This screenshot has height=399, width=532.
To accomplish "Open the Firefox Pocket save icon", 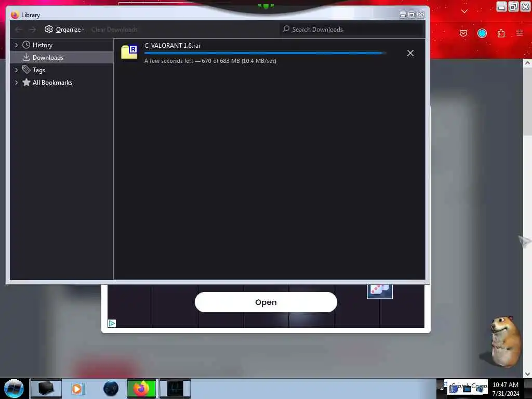I will (463, 33).
